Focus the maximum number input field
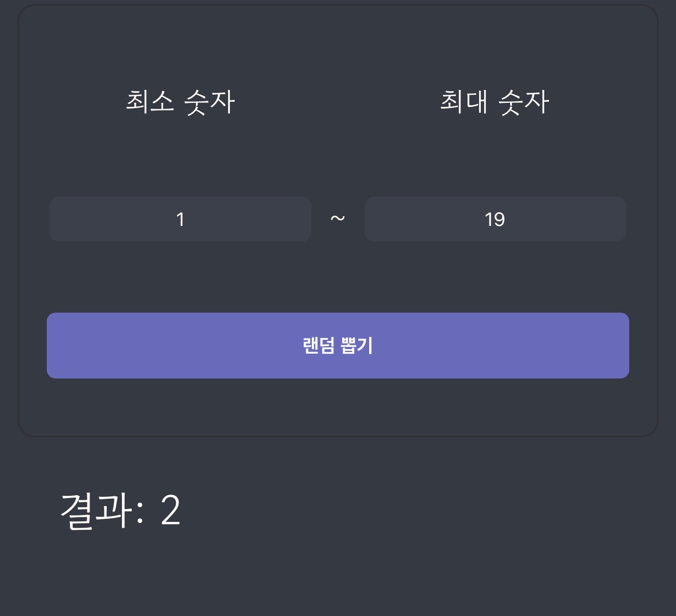The image size is (676, 616). click(x=495, y=219)
